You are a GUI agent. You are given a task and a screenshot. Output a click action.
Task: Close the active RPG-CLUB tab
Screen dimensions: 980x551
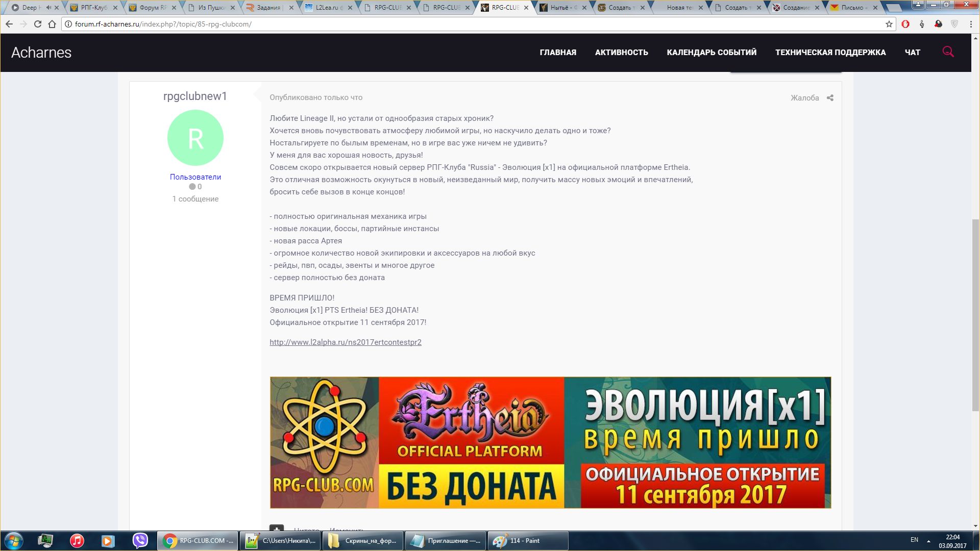click(526, 8)
